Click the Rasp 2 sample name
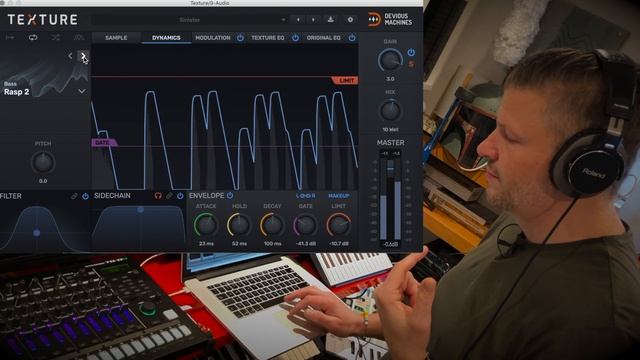The height and width of the screenshot is (360, 640). 16,92
